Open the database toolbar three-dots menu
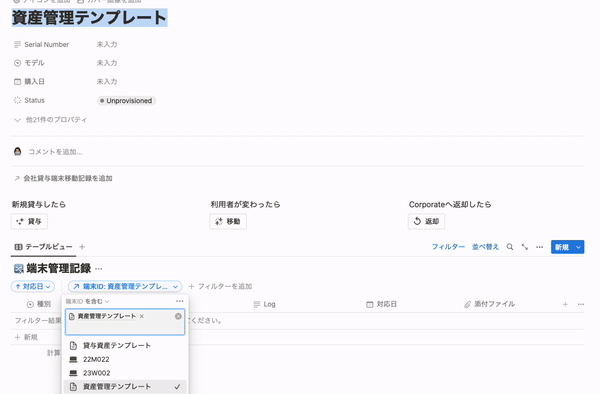 (540, 247)
